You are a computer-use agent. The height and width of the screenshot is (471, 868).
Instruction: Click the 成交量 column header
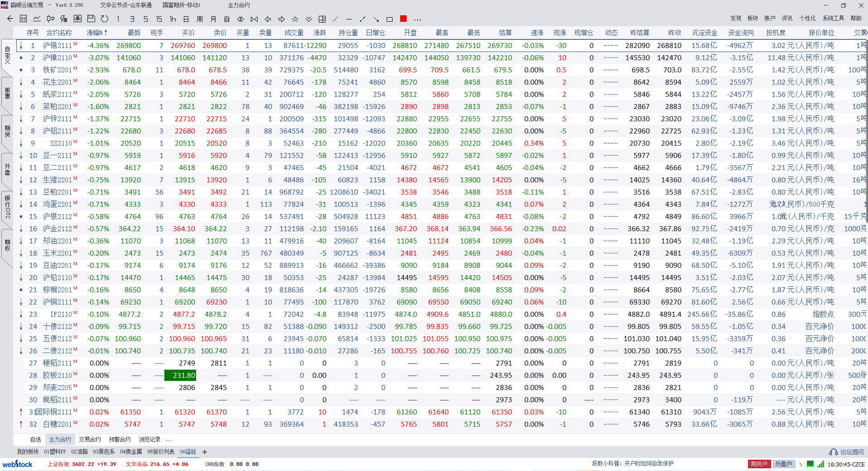click(294, 33)
